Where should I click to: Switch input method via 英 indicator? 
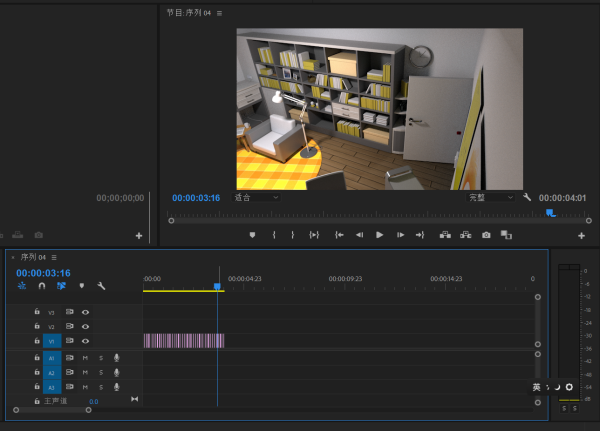[536, 387]
